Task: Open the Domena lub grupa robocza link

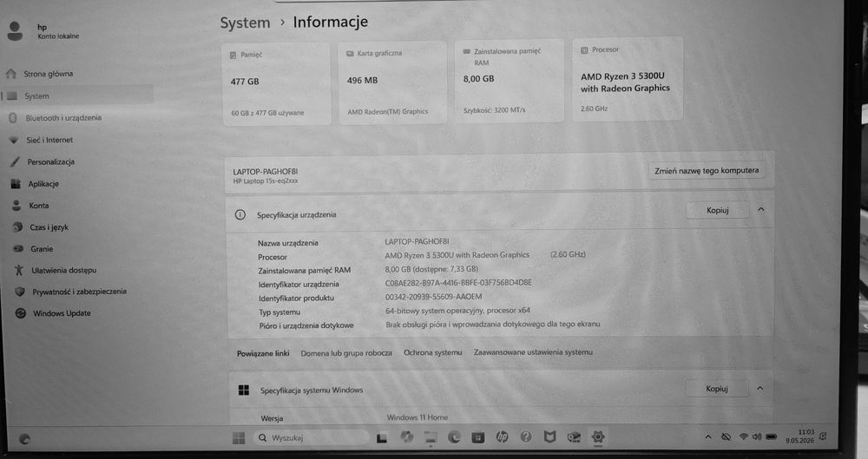Action: tap(346, 353)
